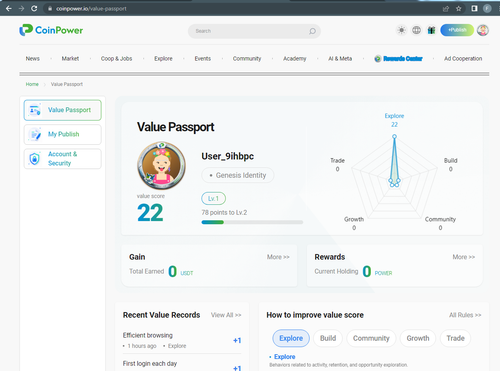Select the Community score tab
The width and height of the screenshot is (500, 371).
pyautogui.click(x=371, y=338)
